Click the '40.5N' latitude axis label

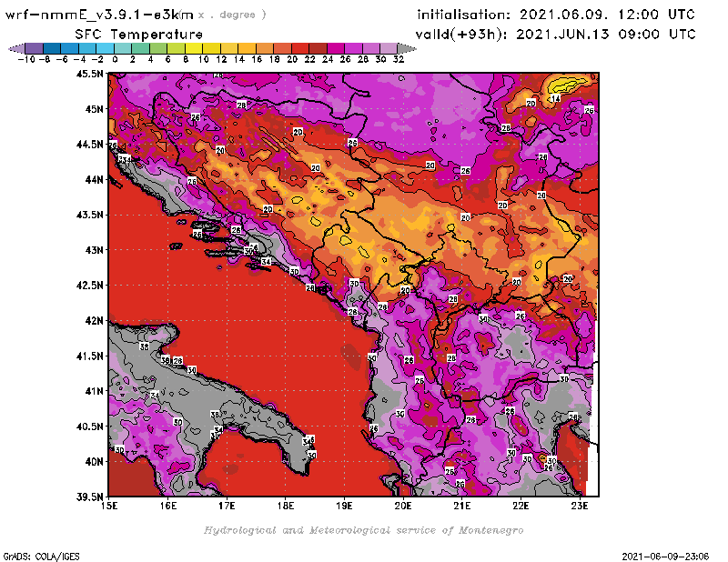click(x=89, y=427)
